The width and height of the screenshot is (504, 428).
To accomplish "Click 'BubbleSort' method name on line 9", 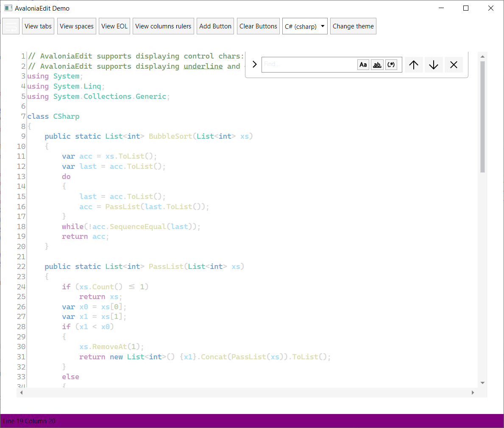I will click(x=170, y=136).
